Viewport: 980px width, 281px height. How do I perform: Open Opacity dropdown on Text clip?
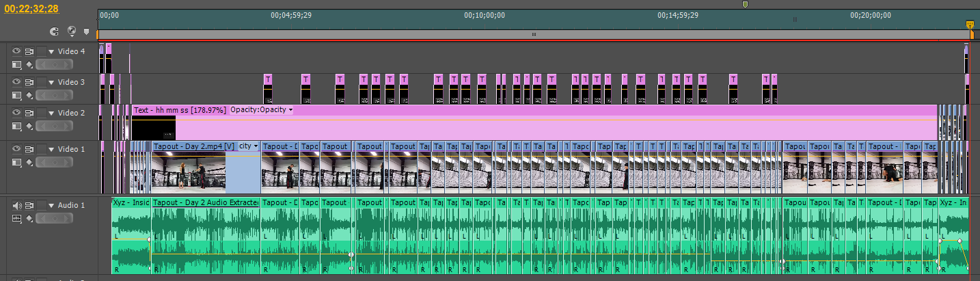(x=261, y=109)
